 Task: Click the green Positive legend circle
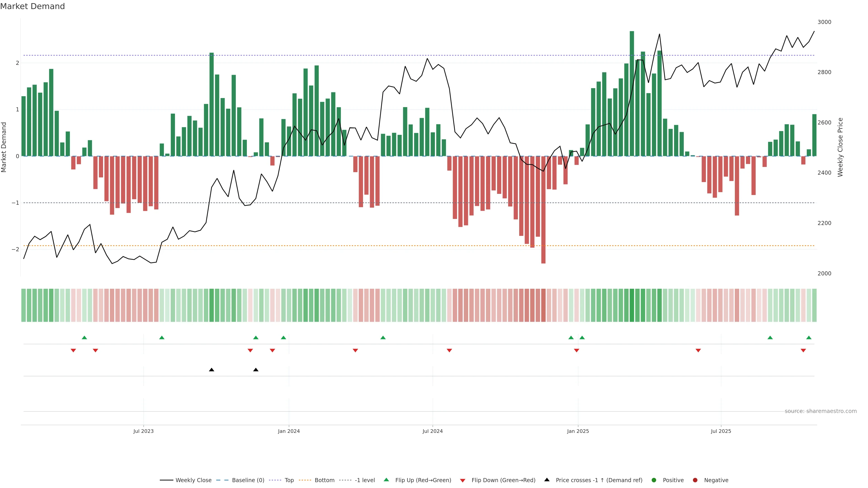pos(654,480)
